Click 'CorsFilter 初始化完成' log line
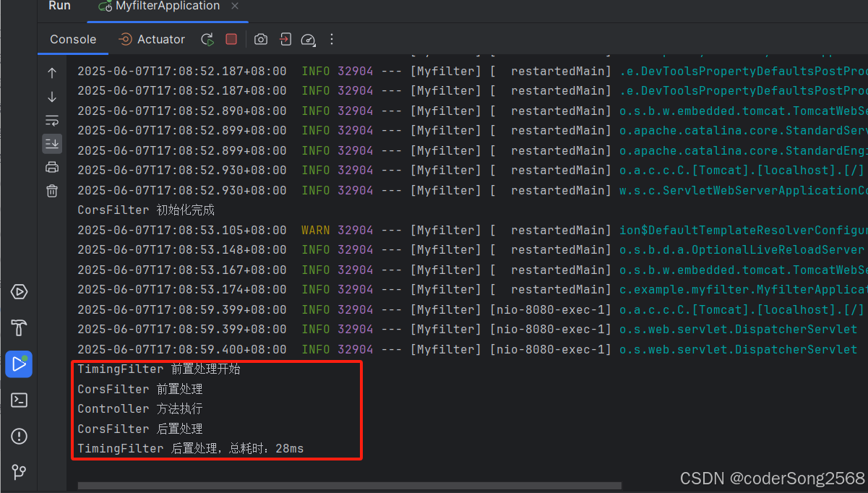Image resolution: width=868 pixels, height=493 pixels. (x=146, y=210)
